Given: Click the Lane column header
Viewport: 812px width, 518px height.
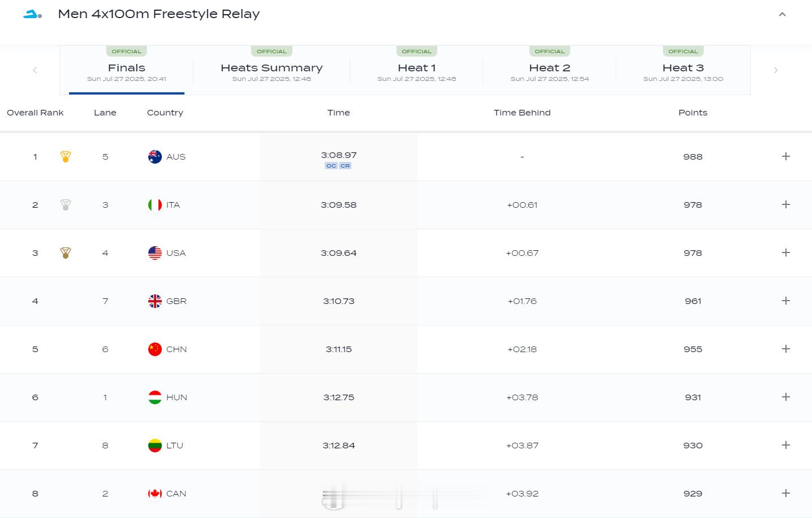Looking at the screenshot, I should pos(105,113).
